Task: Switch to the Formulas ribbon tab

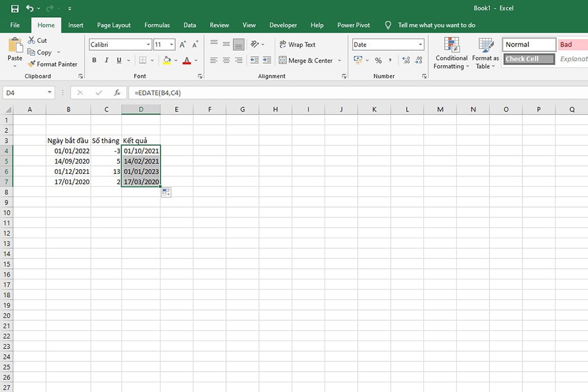Action: coord(157,25)
